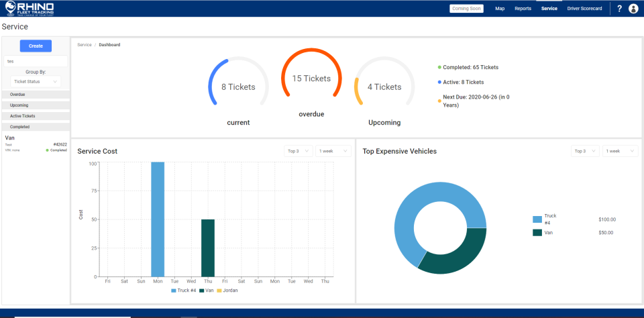Screen dimensions: 644x318
Task: Click Truck #4 swatch in donut legend
Action: (537, 219)
